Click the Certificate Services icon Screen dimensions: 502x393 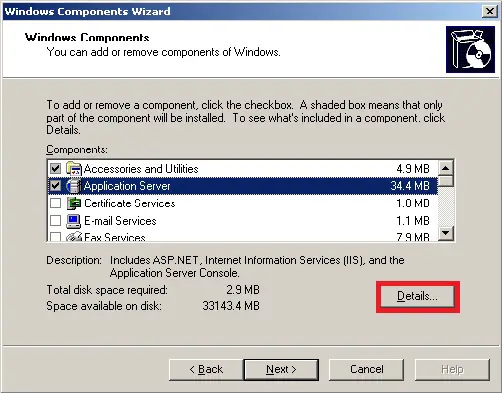pyautogui.click(x=74, y=203)
